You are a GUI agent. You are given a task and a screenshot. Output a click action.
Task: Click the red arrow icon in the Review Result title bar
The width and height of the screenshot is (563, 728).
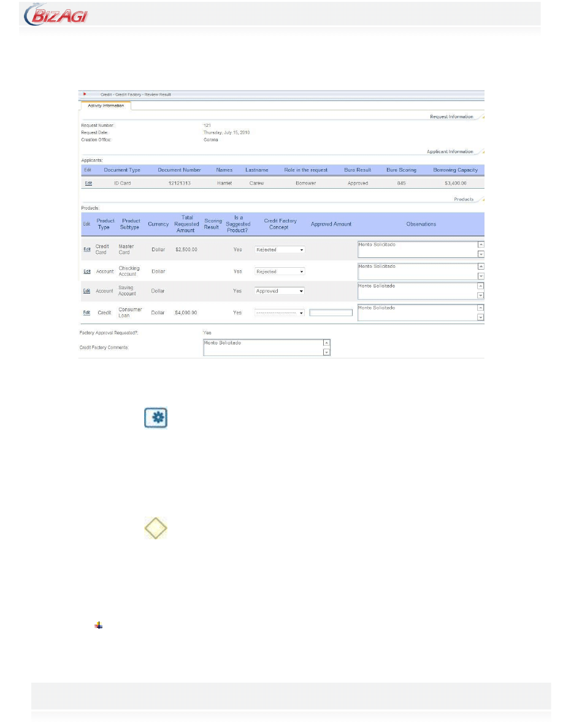85,94
